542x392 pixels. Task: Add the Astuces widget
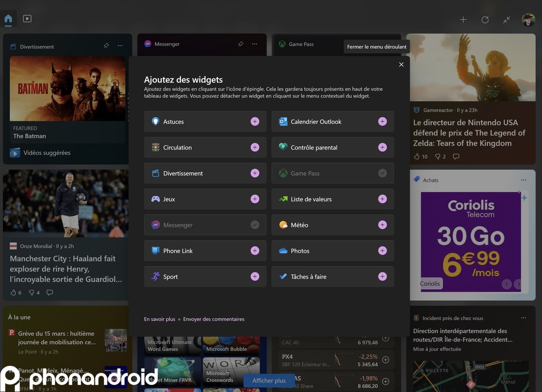tap(255, 122)
